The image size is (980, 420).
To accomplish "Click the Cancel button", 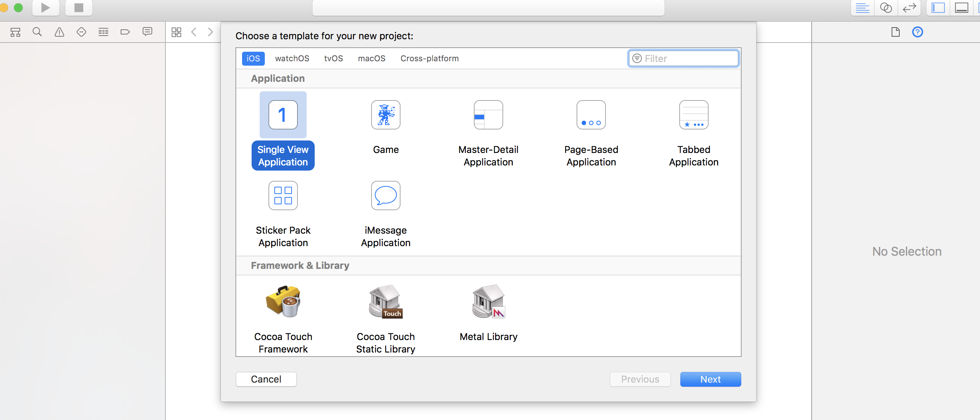I will click(266, 379).
